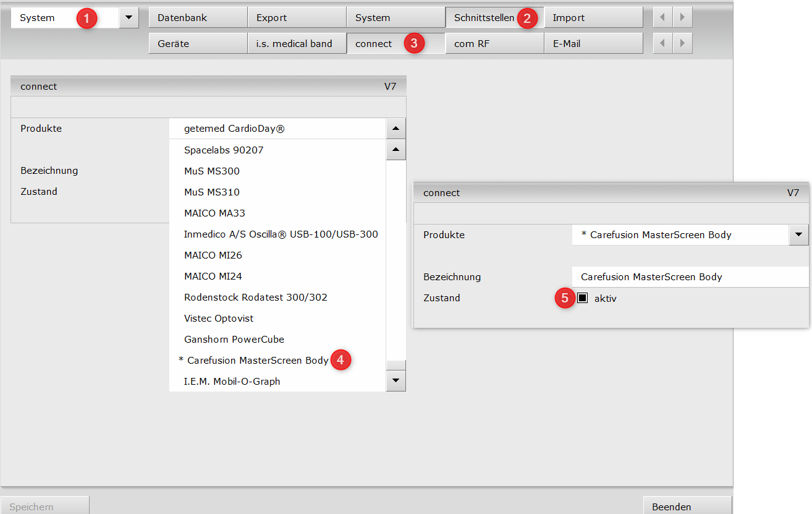Choose MuS MS300 from the list
The height and width of the screenshot is (514, 812).
coord(277,171)
